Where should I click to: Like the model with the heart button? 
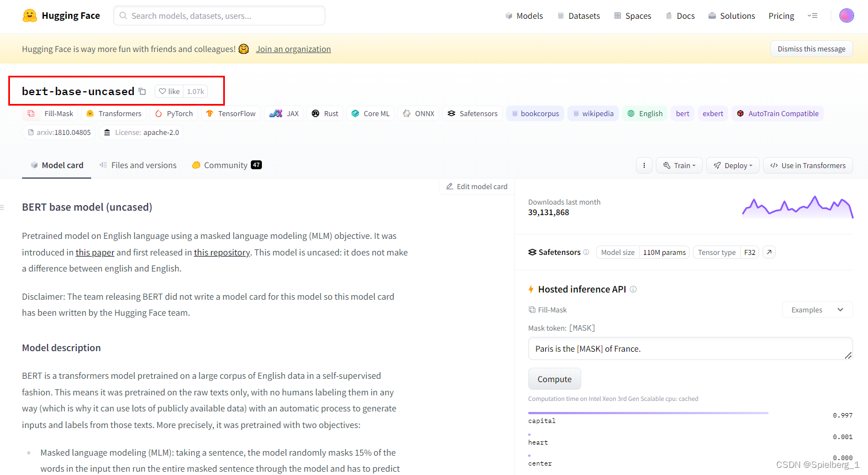[x=170, y=91]
